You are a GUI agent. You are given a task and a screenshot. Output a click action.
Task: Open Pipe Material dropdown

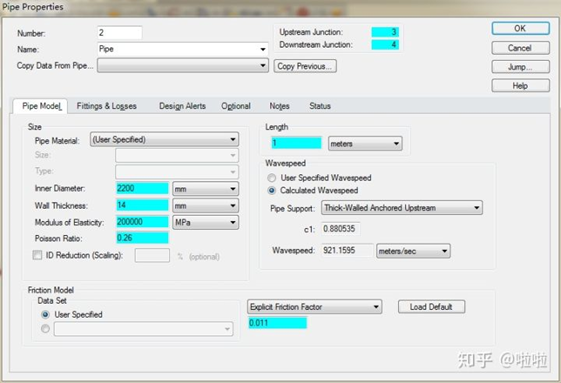pos(164,140)
